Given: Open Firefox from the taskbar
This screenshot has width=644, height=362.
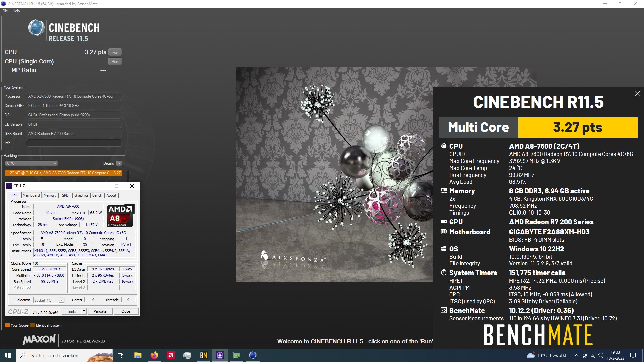Looking at the screenshot, I should (x=154, y=355).
